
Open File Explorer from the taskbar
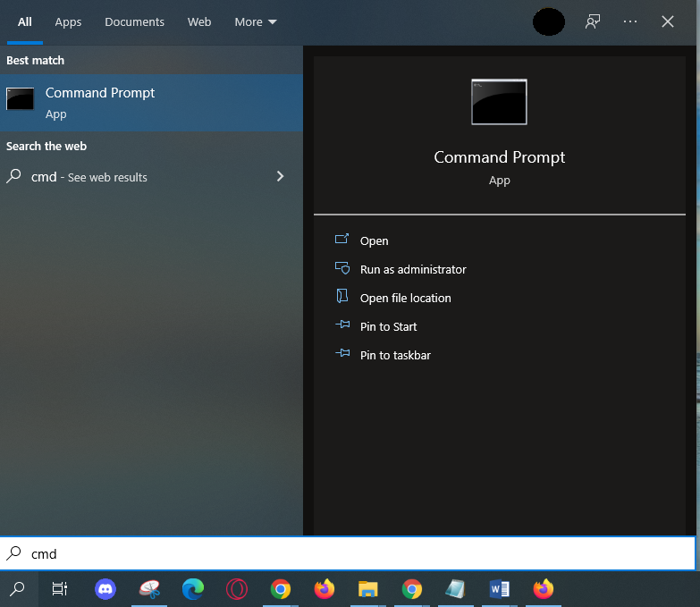pyautogui.click(x=367, y=589)
